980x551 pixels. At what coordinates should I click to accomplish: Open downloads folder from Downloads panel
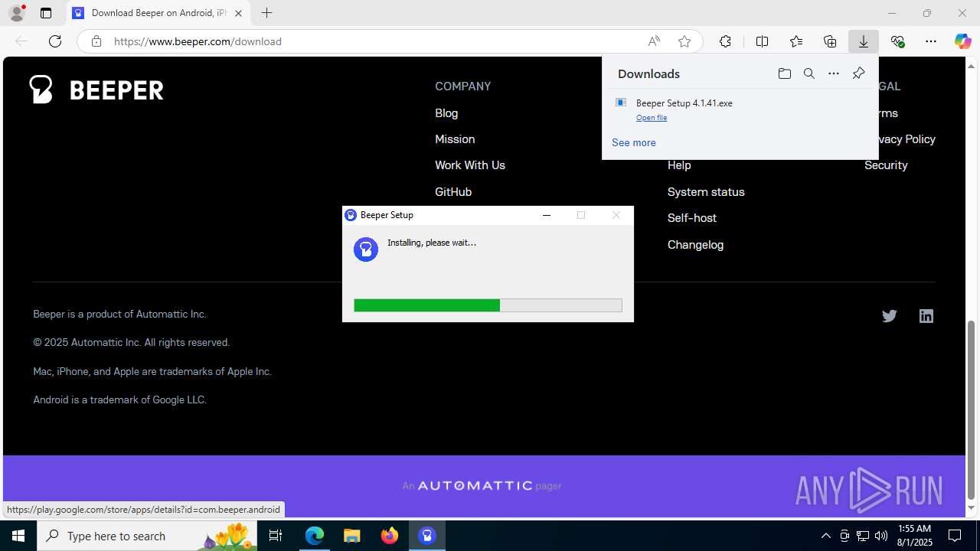pyautogui.click(x=784, y=73)
